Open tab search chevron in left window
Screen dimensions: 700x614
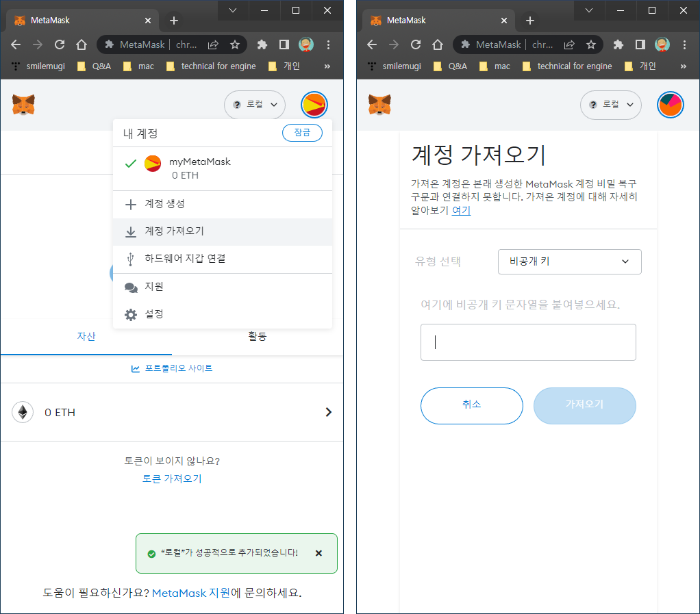pyautogui.click(x=233, y=10)
